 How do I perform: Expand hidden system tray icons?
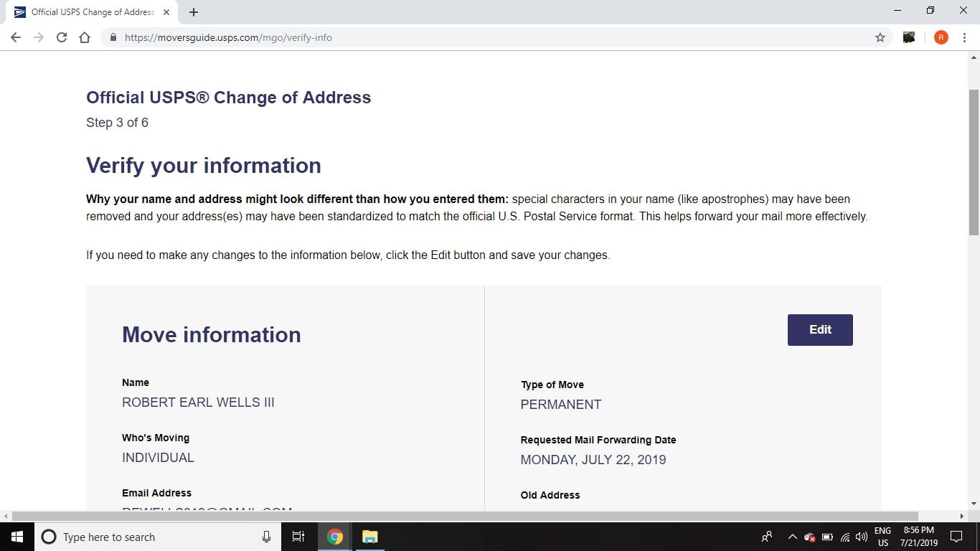[792, 537]
